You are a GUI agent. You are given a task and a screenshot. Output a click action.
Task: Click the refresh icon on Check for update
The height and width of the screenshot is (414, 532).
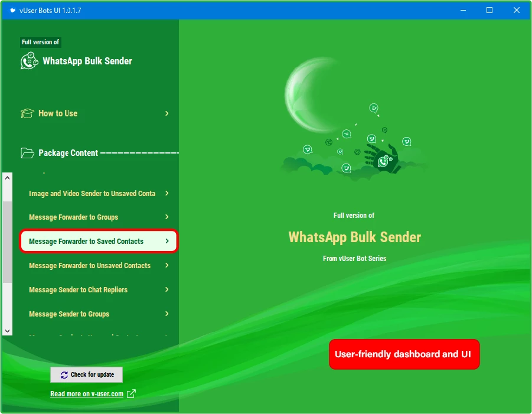pos(64,374)
